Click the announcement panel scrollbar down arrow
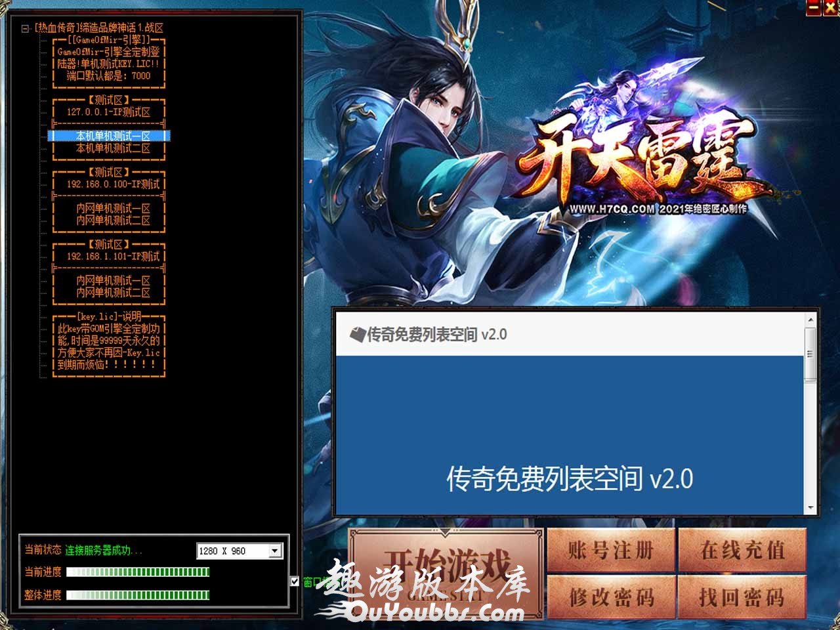 point(810,508)
